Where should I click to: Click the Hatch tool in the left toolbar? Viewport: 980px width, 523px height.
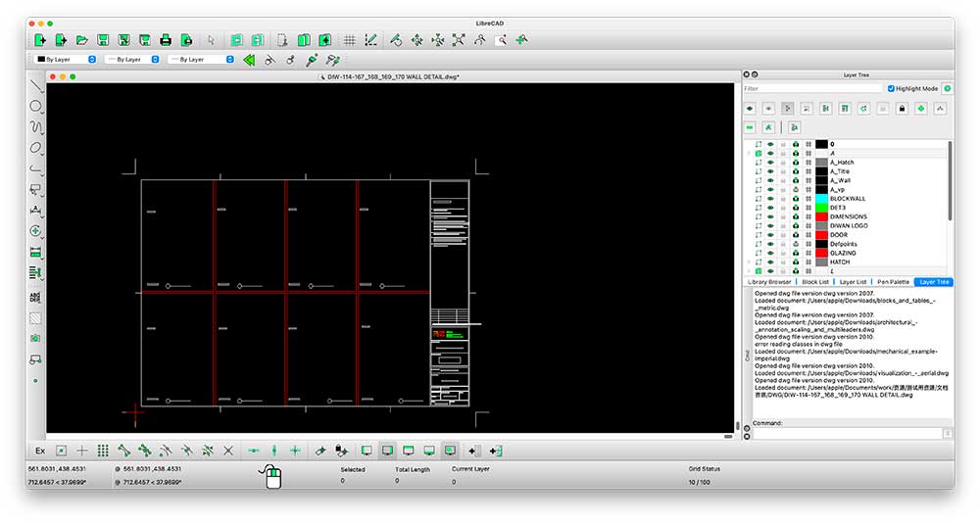36,317
